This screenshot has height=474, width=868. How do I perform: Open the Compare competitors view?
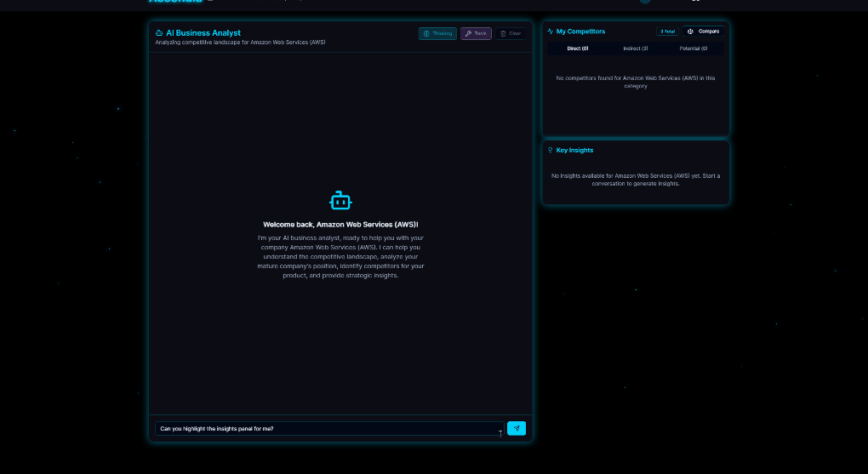point(703,31)
